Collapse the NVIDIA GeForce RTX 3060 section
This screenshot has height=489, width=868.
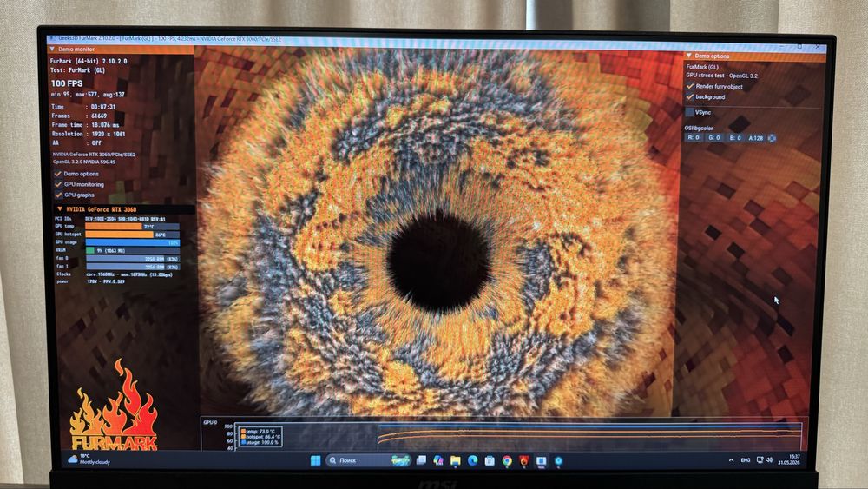(60, 209)
